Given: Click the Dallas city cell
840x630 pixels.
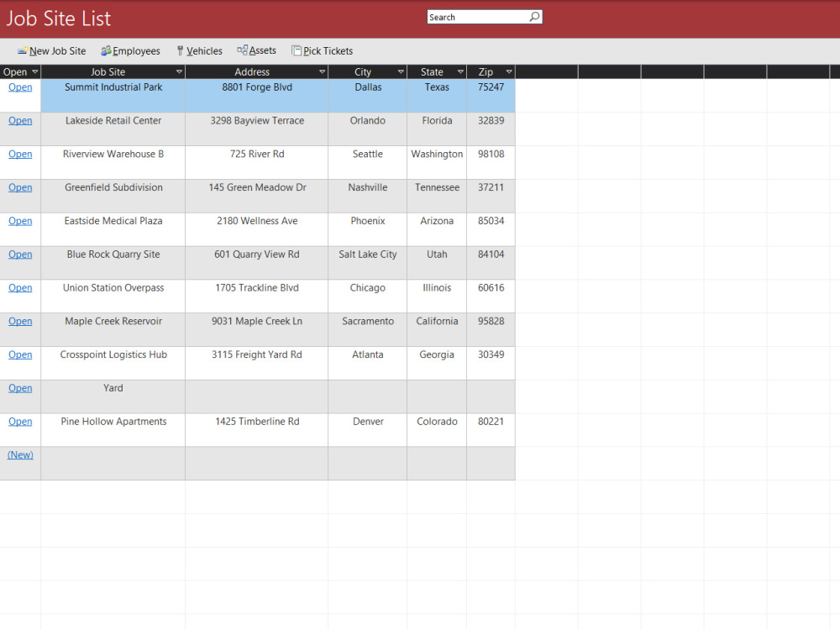Looking at the screenshot, I should click(x=368, y=96).
